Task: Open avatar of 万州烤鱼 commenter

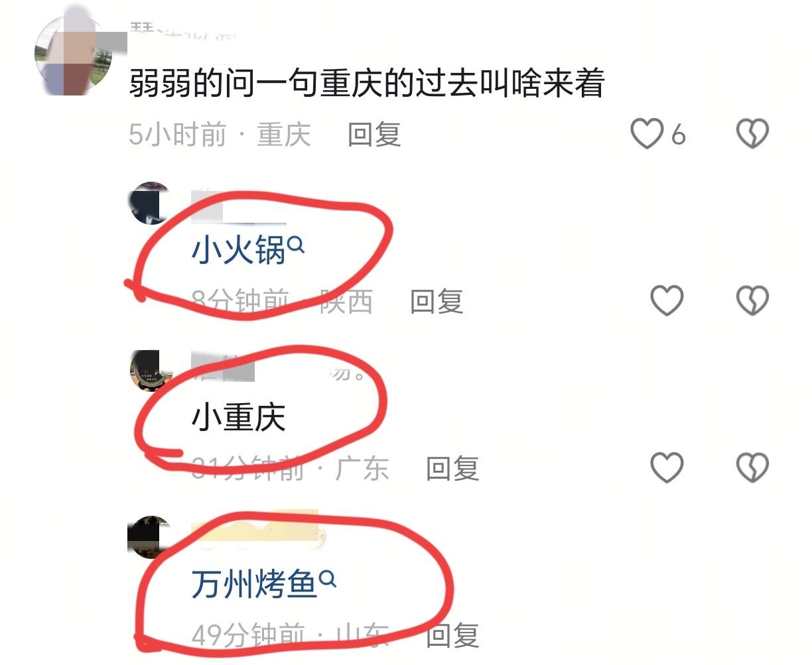Action: [150, 538]
